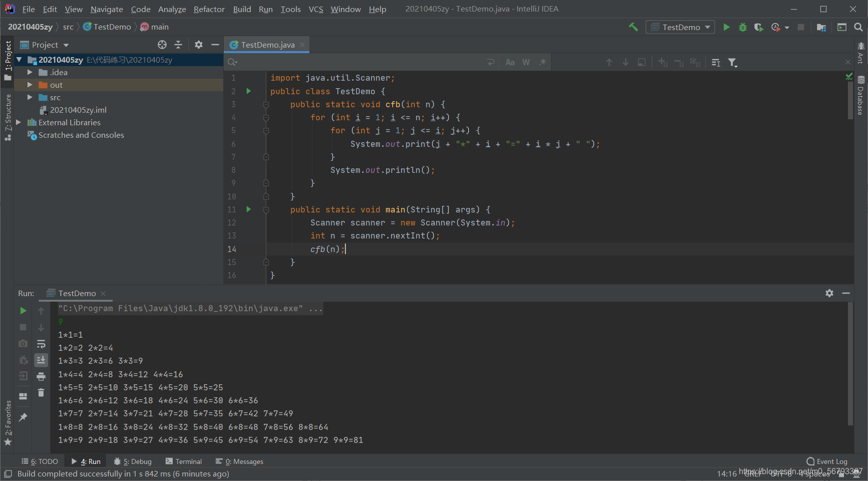Open search history dropdown in find bar
This screenshot has width=868, height=481.
[x=233, y=62]
